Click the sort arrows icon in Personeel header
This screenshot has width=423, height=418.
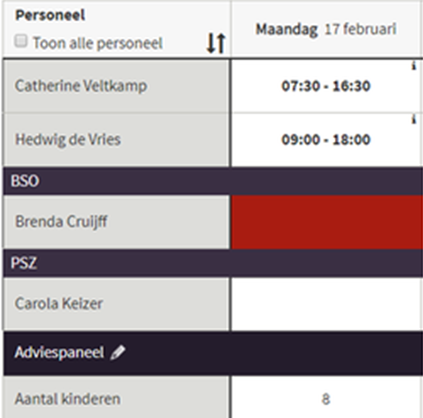[x=216, y=43]
